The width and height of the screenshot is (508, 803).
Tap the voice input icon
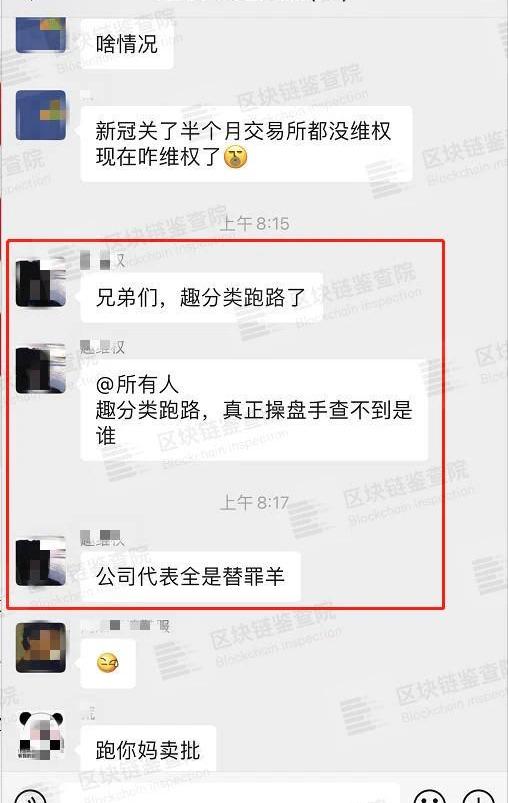point(30,795)
